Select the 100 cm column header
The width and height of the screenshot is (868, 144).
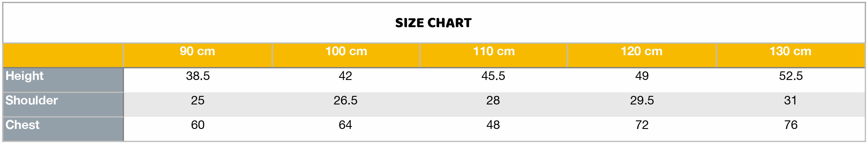pyautogui.click(x=346, y=51)
